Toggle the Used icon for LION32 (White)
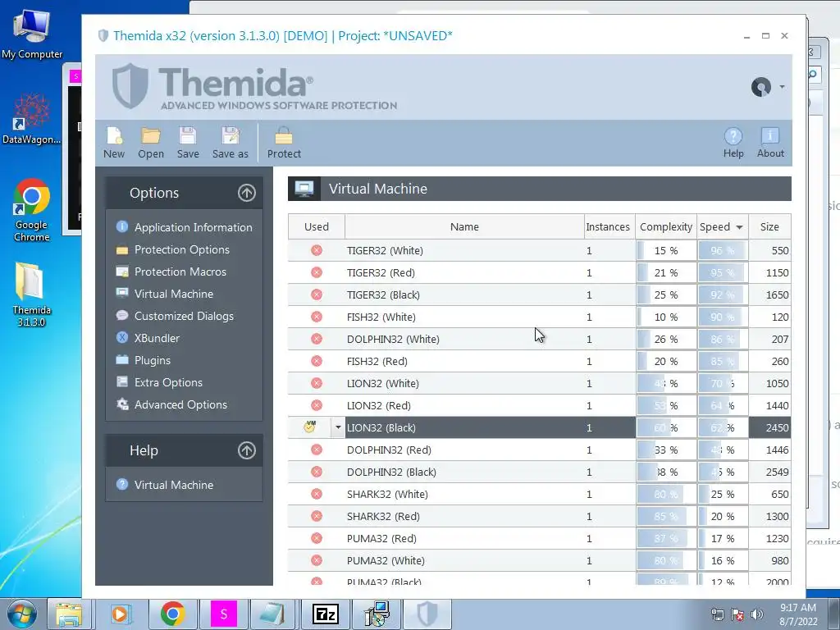Screen dimensions: 840x630 click(x=317, y=383)
